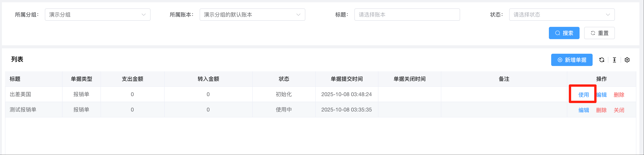Click the blue 搜索 search button

564,33
